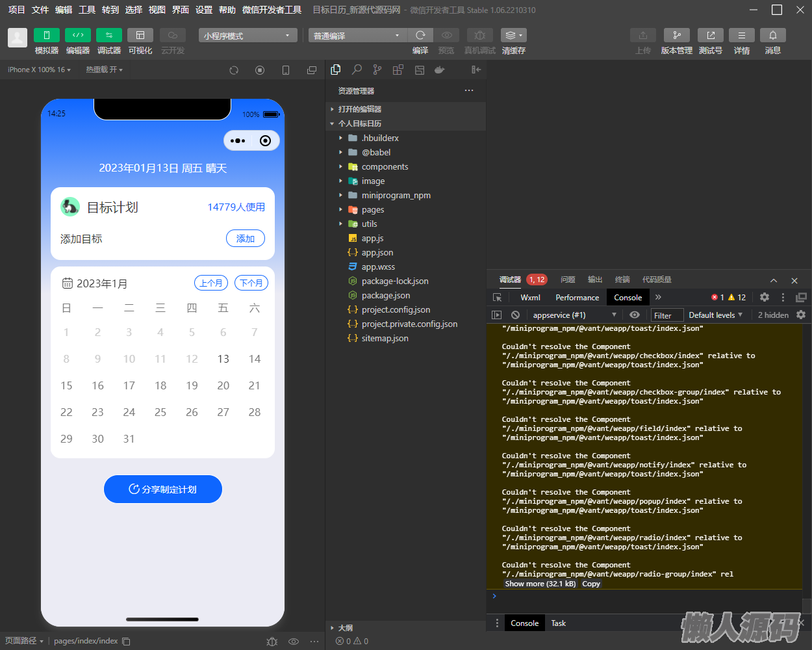Image resolution: width=812 pixels, height=650 pixels.
Task: Open the app.json file
Action: pos(377,253)
